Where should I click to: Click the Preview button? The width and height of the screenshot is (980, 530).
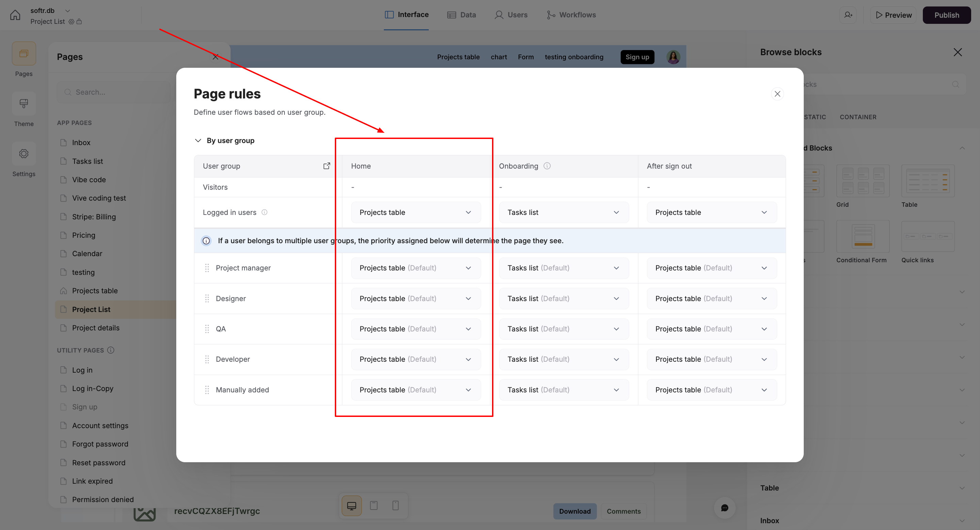coord(893,15)
